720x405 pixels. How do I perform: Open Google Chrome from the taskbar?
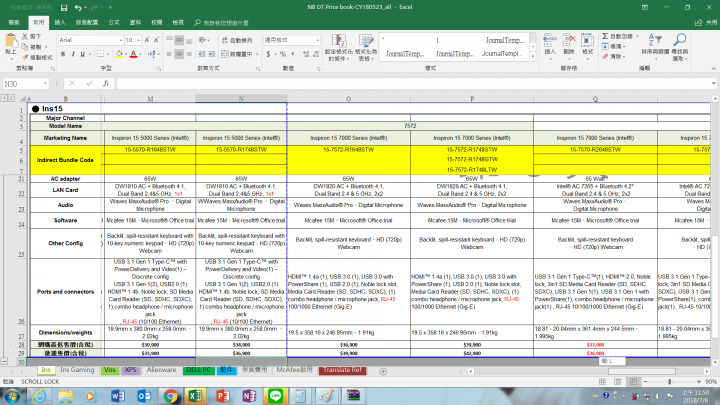[170, 396]
